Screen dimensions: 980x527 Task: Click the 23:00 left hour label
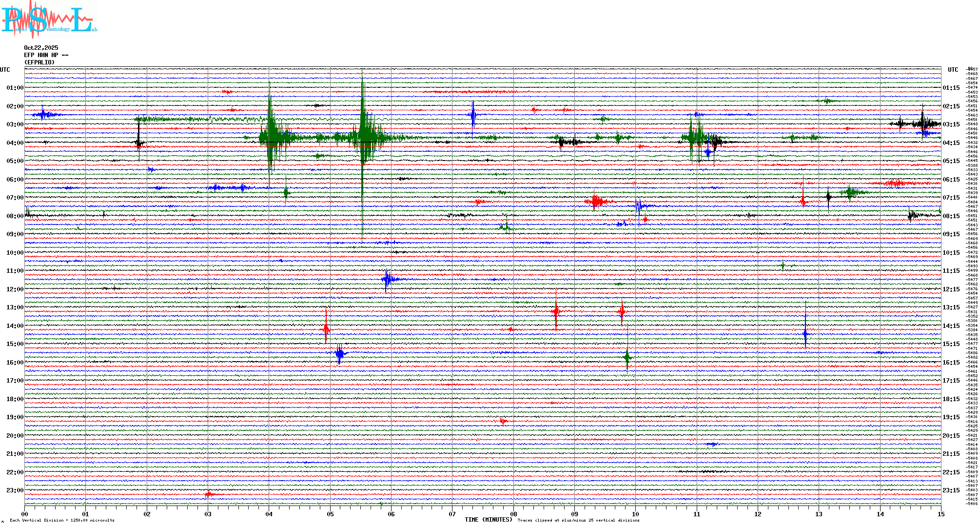[15, 490]
